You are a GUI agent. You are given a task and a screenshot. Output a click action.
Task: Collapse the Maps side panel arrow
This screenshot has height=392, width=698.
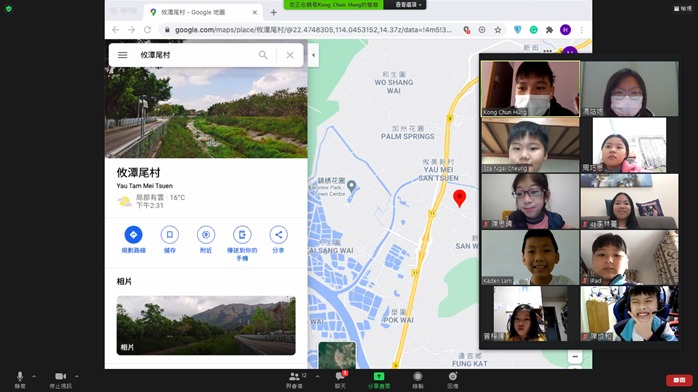[313, 55]
